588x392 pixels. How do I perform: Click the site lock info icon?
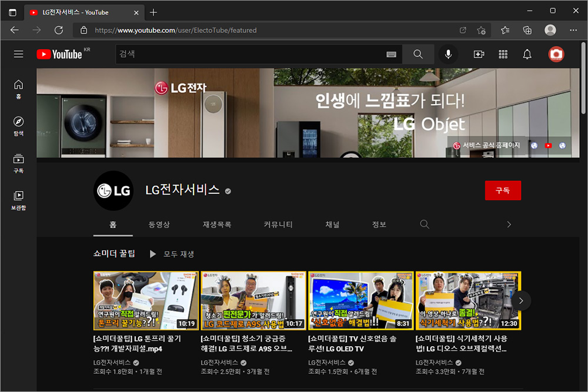click(x=84, y=30)
